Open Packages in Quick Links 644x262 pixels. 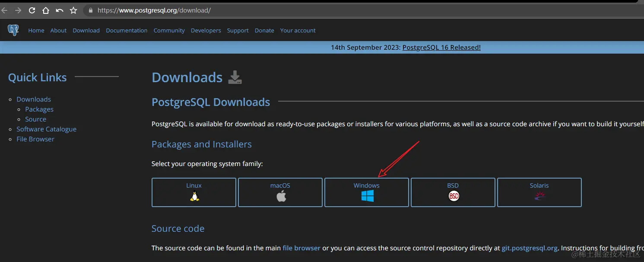[x=39, y=109]
